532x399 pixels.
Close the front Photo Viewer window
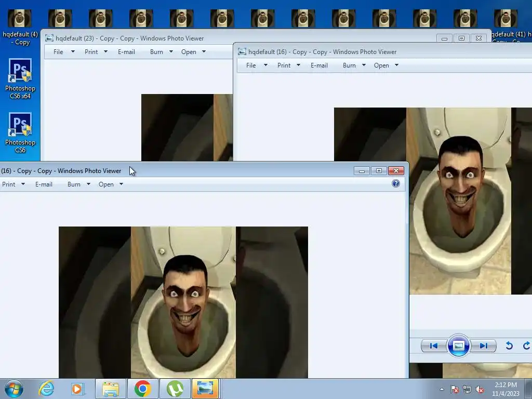point(396,170)
